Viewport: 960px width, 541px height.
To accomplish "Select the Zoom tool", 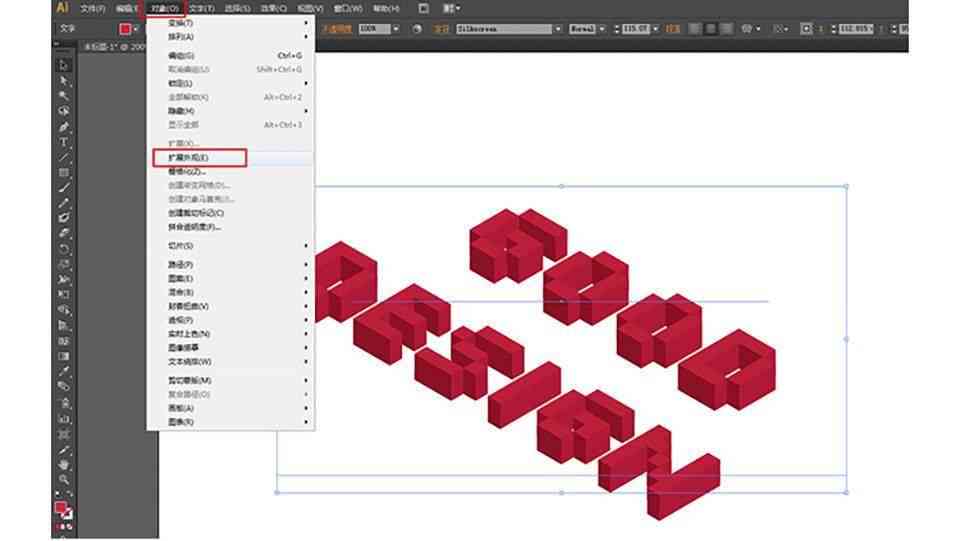I will click(64, 480).
